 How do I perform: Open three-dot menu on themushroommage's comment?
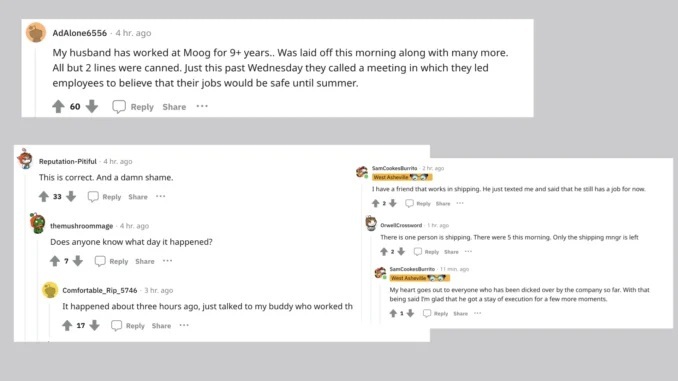[x=167, y=261]
